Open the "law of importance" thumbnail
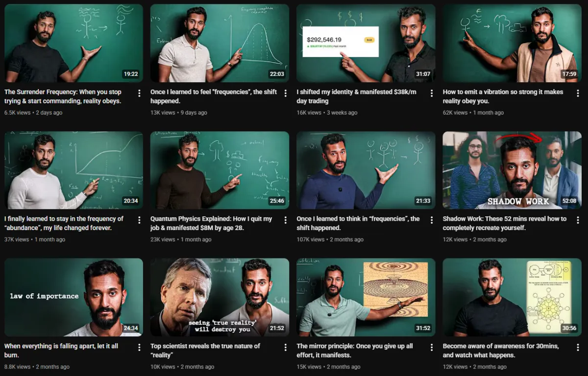Screen dimensions: 588x376 point(73,297)
